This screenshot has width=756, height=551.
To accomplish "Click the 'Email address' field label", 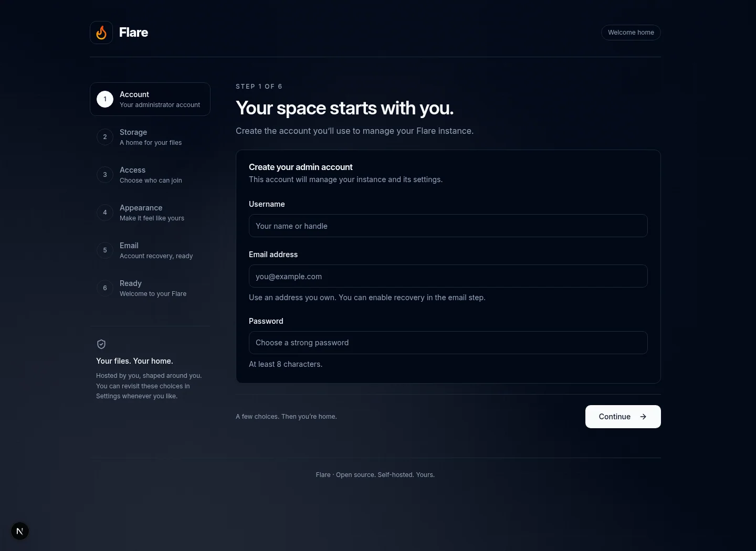I will point(273,255).
